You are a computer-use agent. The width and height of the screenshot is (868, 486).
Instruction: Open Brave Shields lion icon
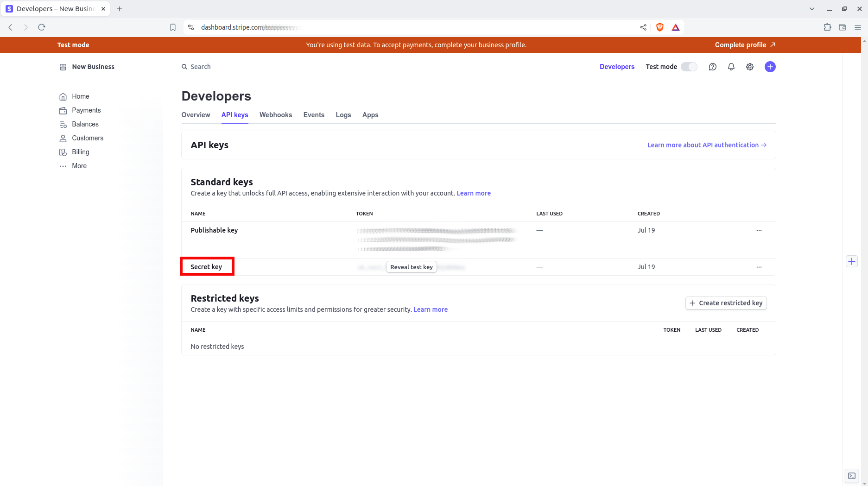click(660, 27)
